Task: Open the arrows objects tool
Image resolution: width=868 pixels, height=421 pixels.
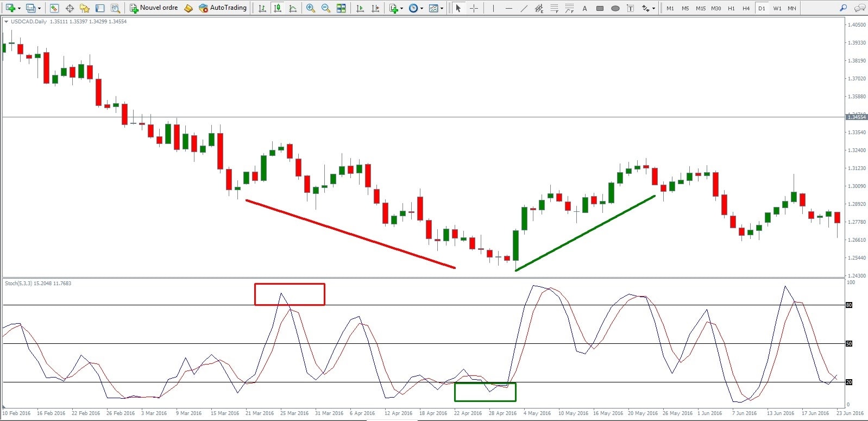Action: pyautogui.click(x=645, y=8)
